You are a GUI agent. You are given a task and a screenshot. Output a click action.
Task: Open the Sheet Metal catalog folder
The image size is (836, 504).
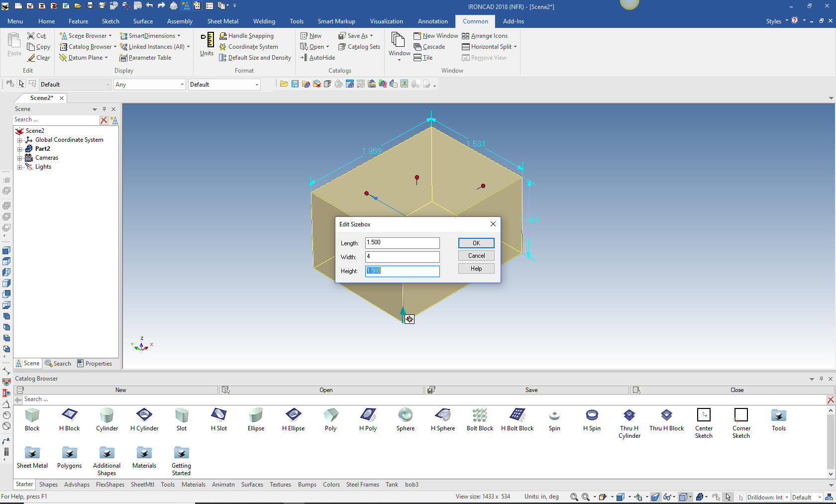[32, 453]
